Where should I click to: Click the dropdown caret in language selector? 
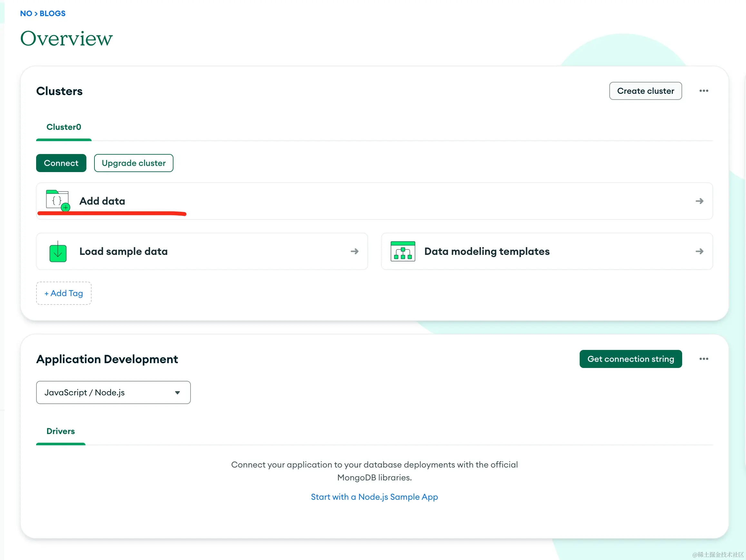click(177, 393)
